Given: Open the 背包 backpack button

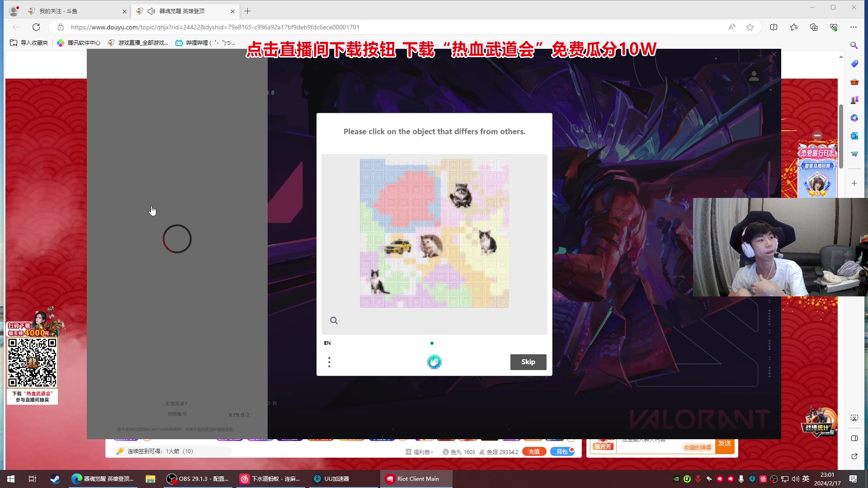Looking at the screenshot, I should [562, 451].
